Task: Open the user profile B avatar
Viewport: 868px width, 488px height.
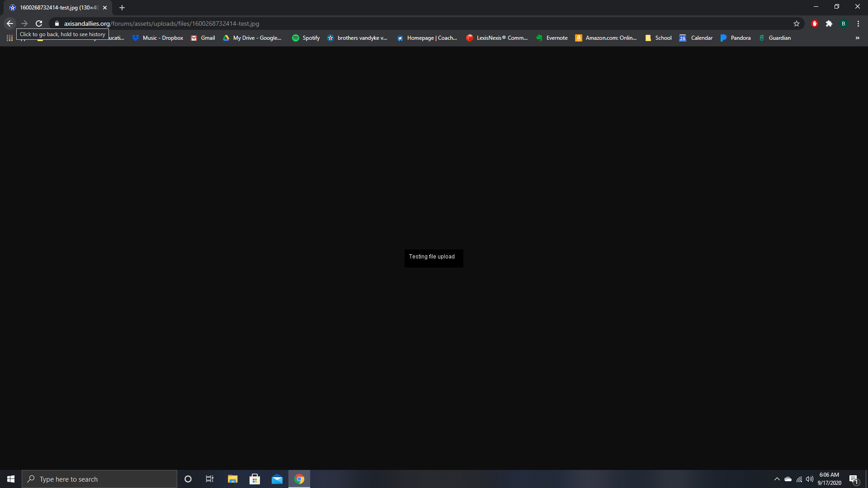Action: 844,23
